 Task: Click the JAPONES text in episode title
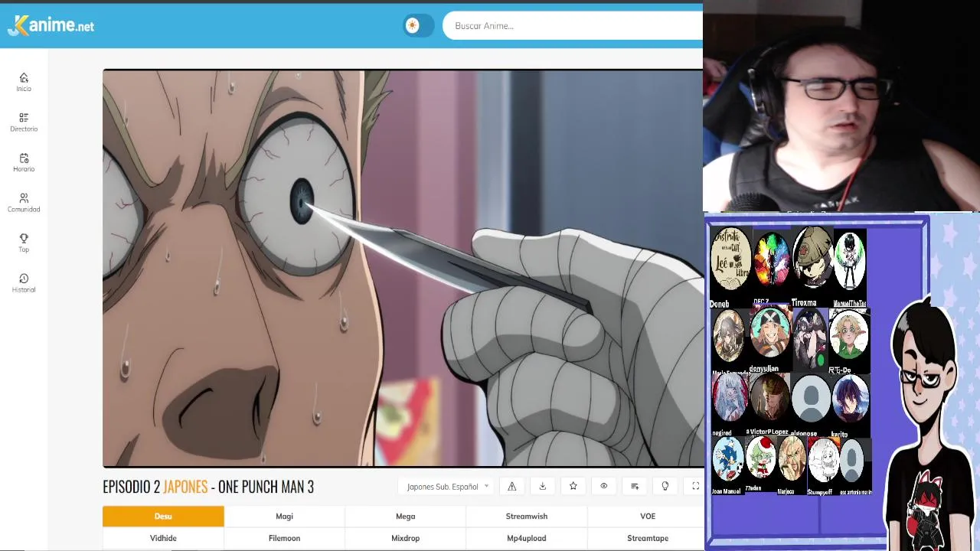[185, 487]
